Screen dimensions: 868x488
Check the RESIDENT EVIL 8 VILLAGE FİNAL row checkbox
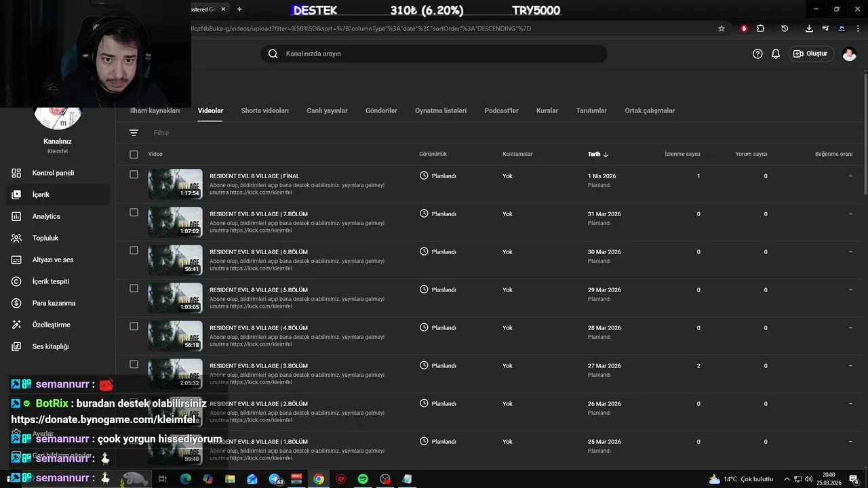[134, 175]
